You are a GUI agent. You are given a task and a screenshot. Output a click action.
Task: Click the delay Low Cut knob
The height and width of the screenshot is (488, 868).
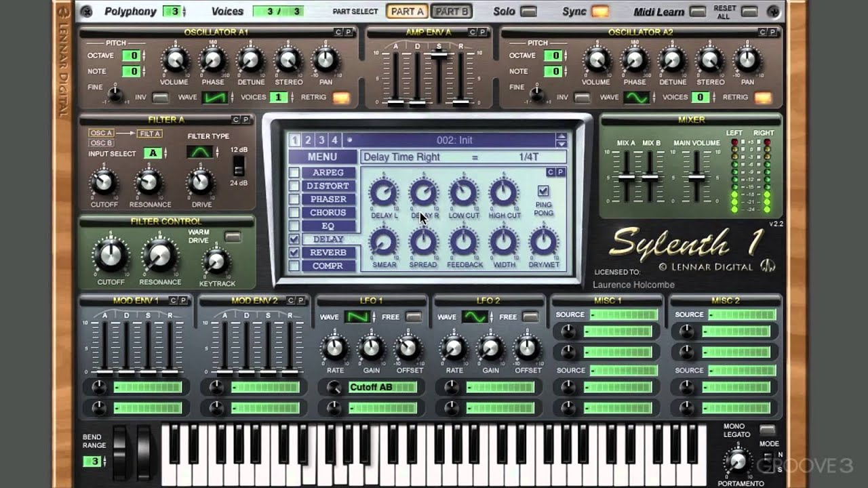[464, 194]
